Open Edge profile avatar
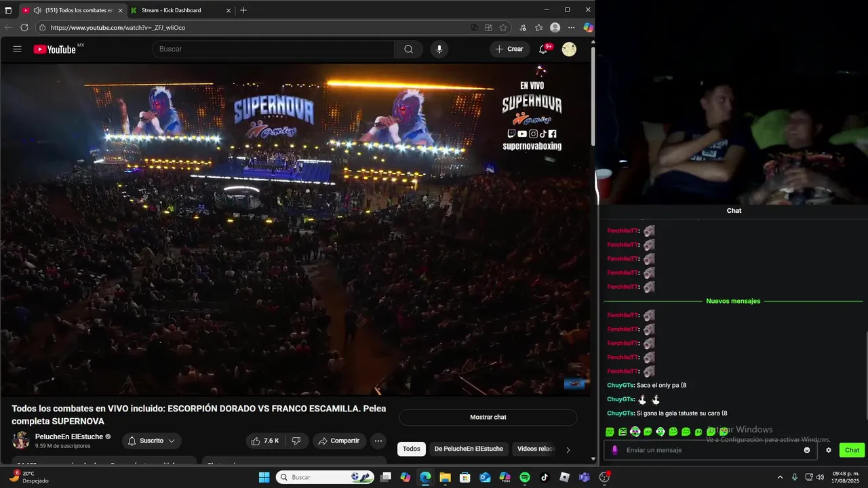Screen dimensions: 868x488 [x=555, y=28]
